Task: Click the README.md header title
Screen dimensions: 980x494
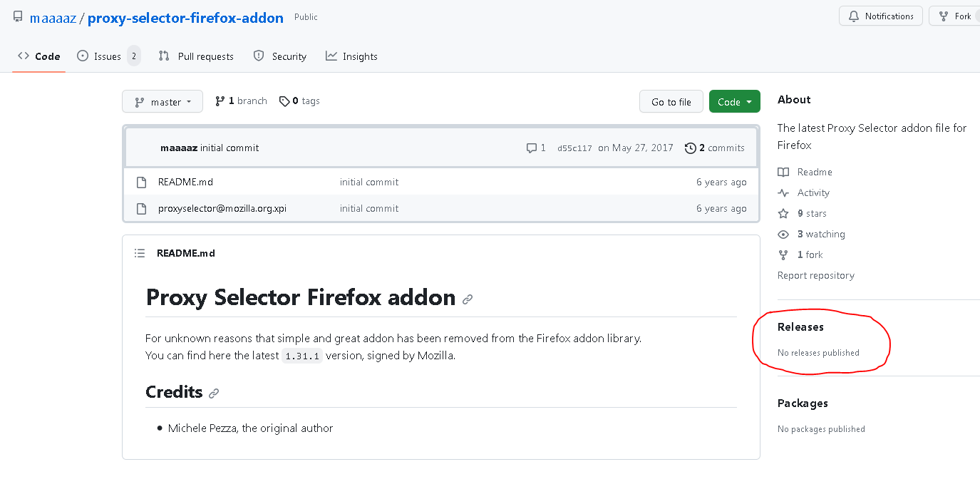Action: click(186, 253)
